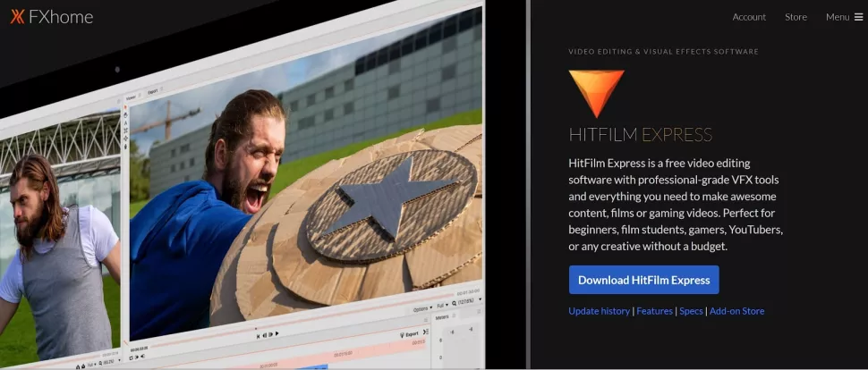Click the top tool icon in viewer toolbar
The height and width of the screenshot is (370, 868).
pos(125,105)
